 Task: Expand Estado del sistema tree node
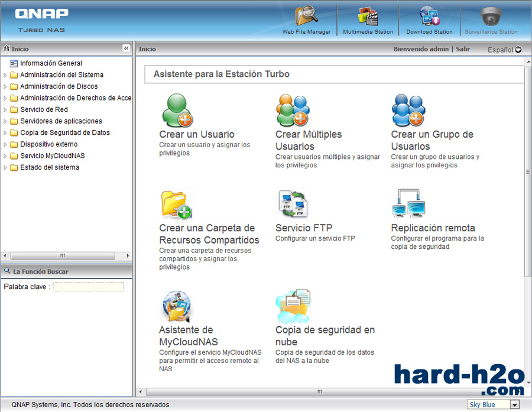click(5, 167)
